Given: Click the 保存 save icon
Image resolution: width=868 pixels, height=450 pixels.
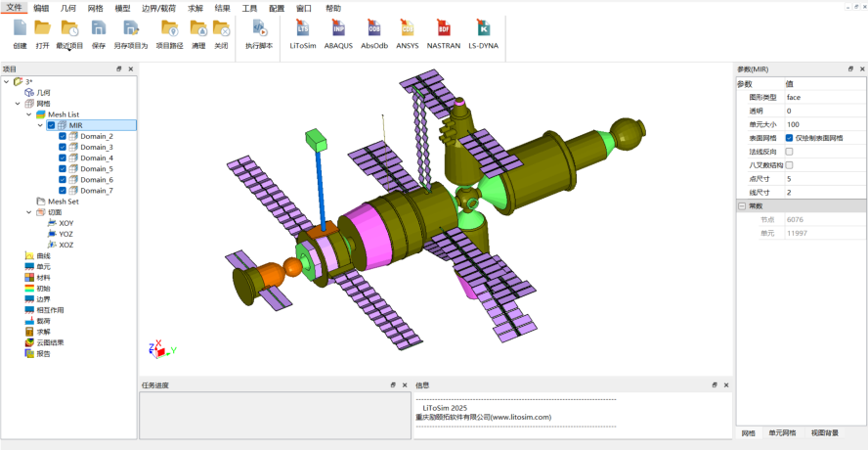Looking at the screenshot, I should coord(99,28).
